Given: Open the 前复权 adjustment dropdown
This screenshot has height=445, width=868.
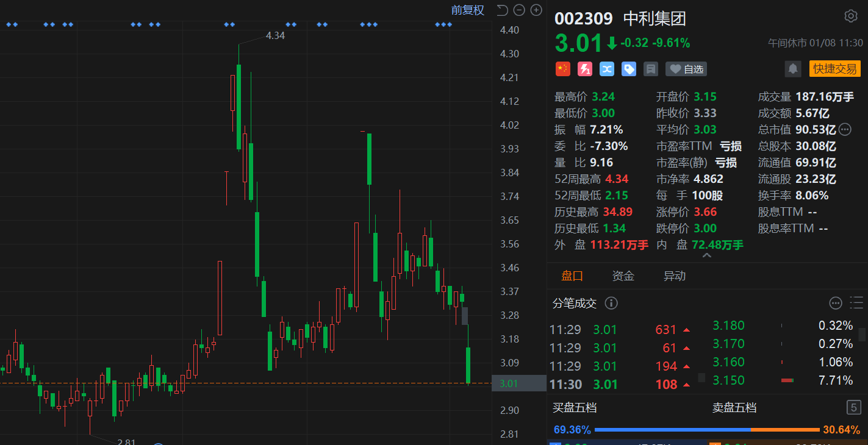Looking at the screenshot, I should [x=467, y=10].
